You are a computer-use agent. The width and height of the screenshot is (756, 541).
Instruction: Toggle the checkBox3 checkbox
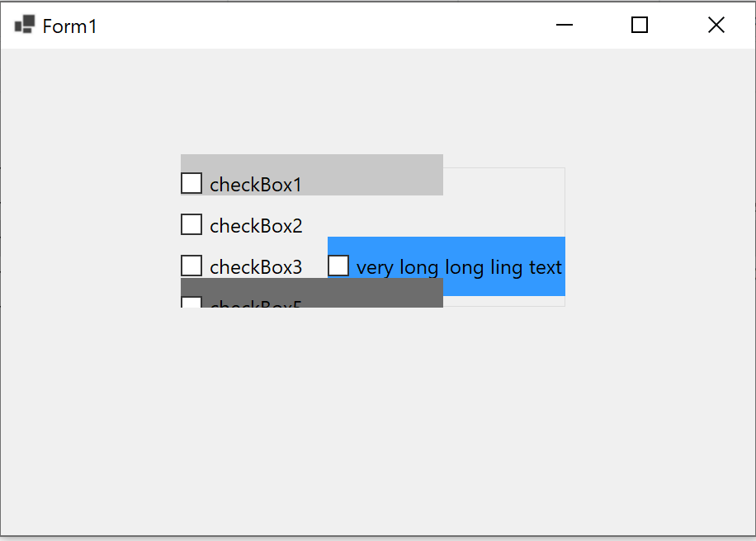(191, 265)
